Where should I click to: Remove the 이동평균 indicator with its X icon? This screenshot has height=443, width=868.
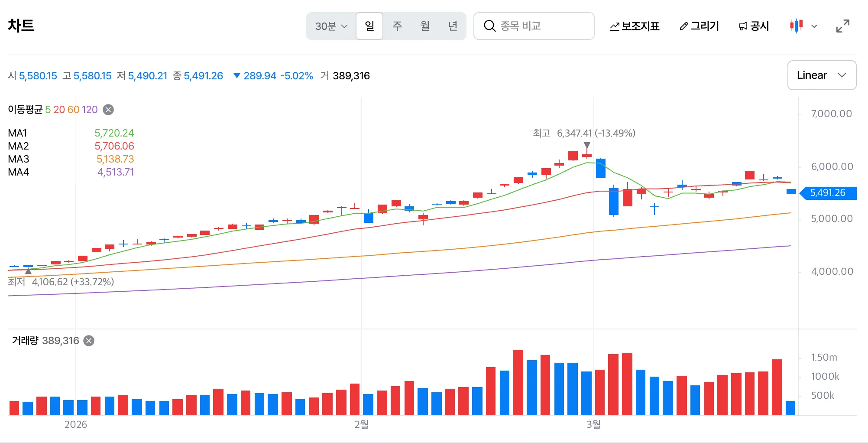point(108,110)
